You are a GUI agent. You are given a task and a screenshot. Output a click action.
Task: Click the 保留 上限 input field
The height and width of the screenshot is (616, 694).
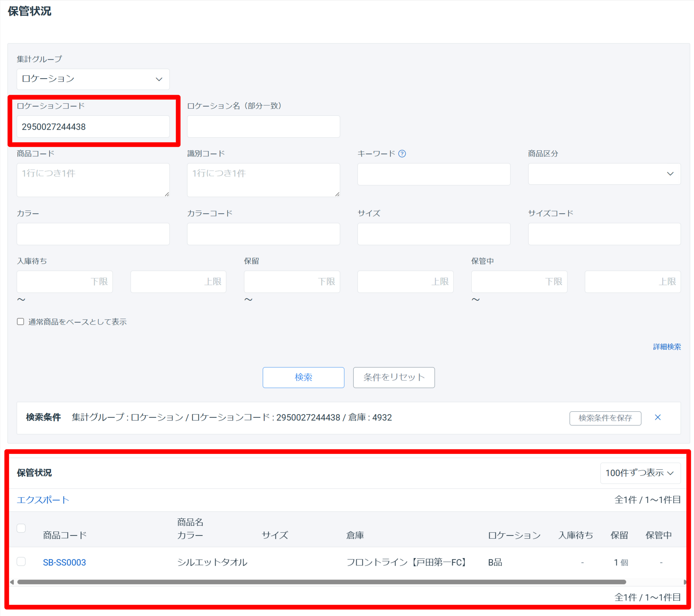tap(406, 281)
